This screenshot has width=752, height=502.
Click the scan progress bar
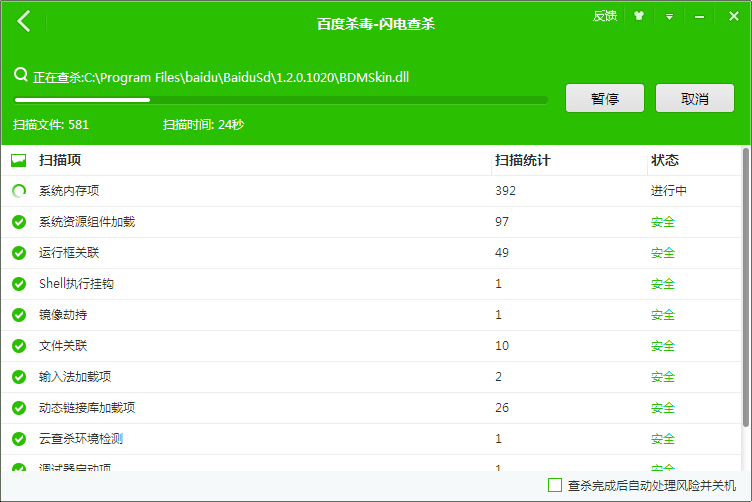click(281, 100)
